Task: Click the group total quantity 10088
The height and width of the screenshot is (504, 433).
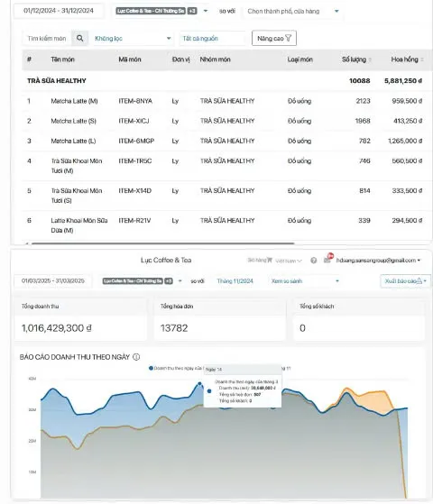Action: [360, 80]
